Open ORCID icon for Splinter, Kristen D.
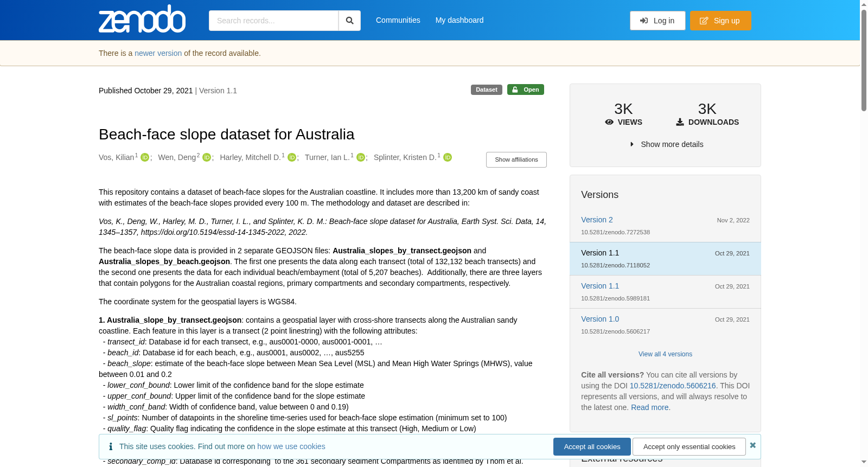The width and height of the screenshot is (868, 467). pos(448,157)
